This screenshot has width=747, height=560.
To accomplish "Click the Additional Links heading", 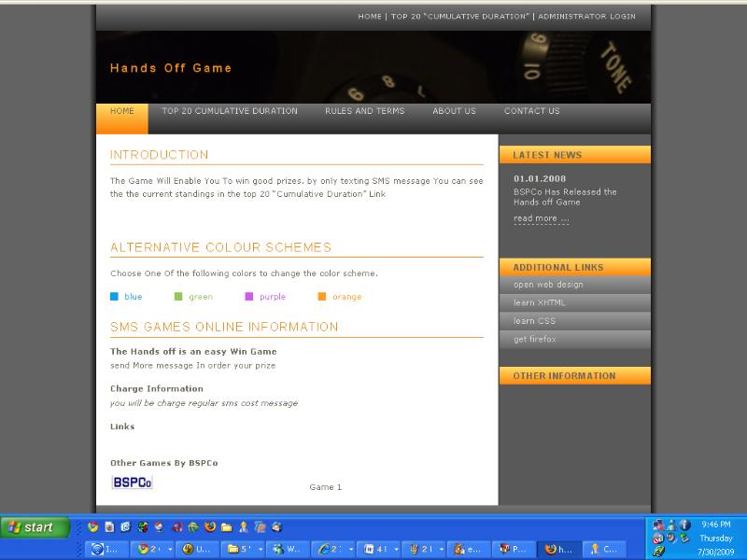I will pyautogui.click(x=558, y=268).
